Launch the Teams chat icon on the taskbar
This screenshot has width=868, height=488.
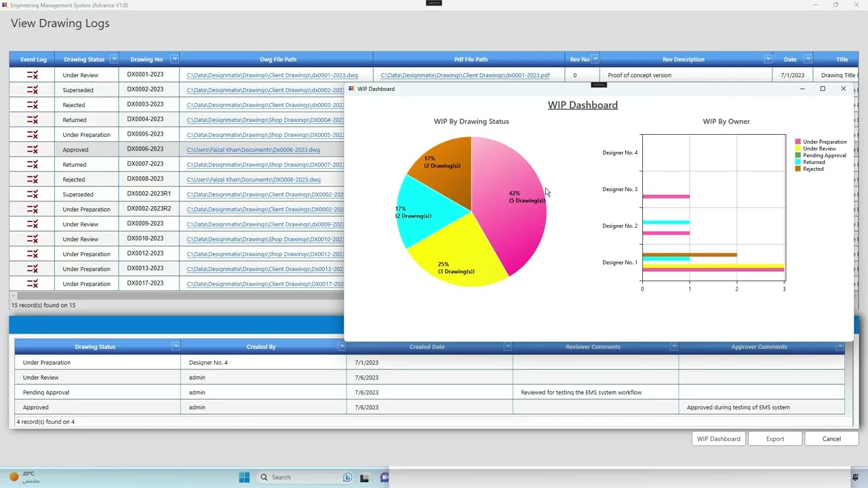384,477
